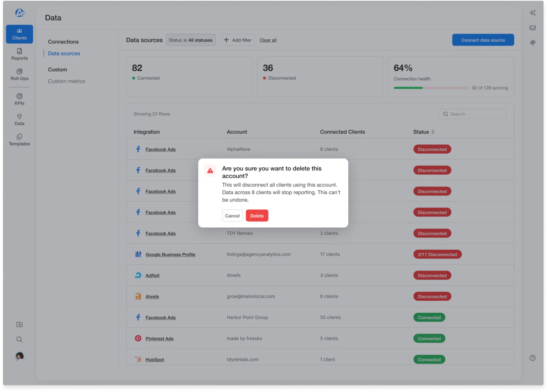Select Data sources in the side menu
The width and height of the screenshot is (548, 392).
(64, 53)
